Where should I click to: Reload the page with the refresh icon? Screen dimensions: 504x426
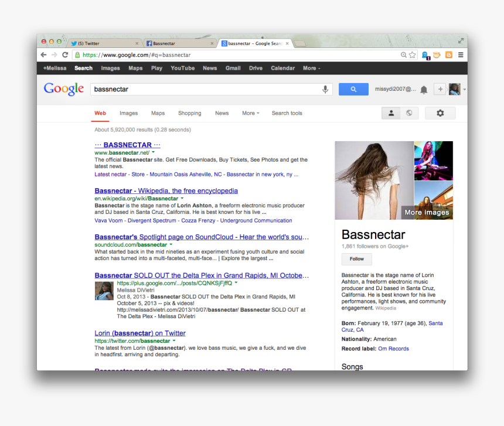[65, 55]
